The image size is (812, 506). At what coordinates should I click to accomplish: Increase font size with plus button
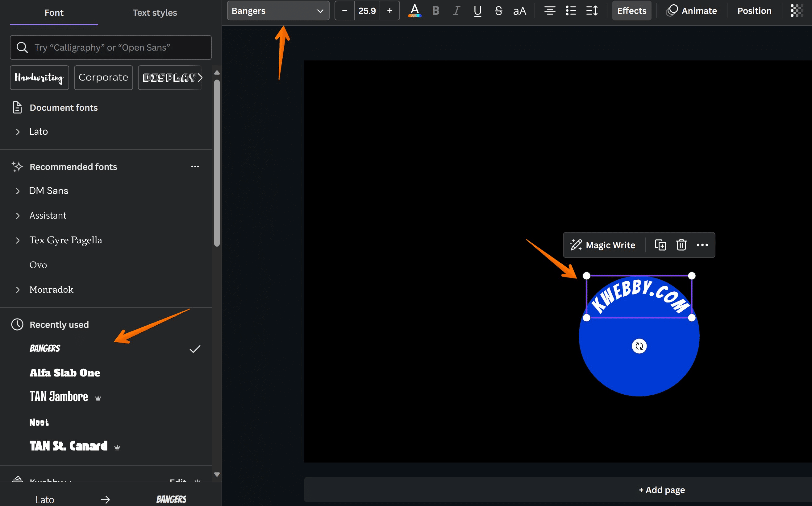389,11
